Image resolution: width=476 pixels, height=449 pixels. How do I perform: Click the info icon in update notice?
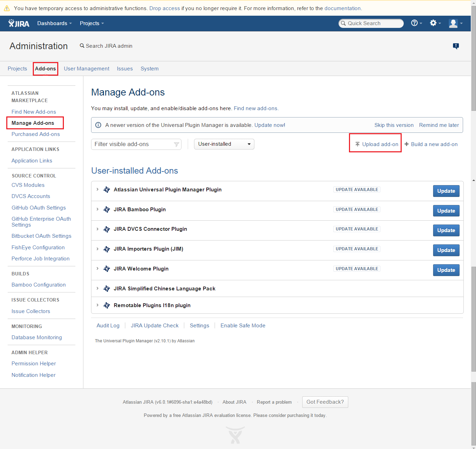tap(98, 125)
